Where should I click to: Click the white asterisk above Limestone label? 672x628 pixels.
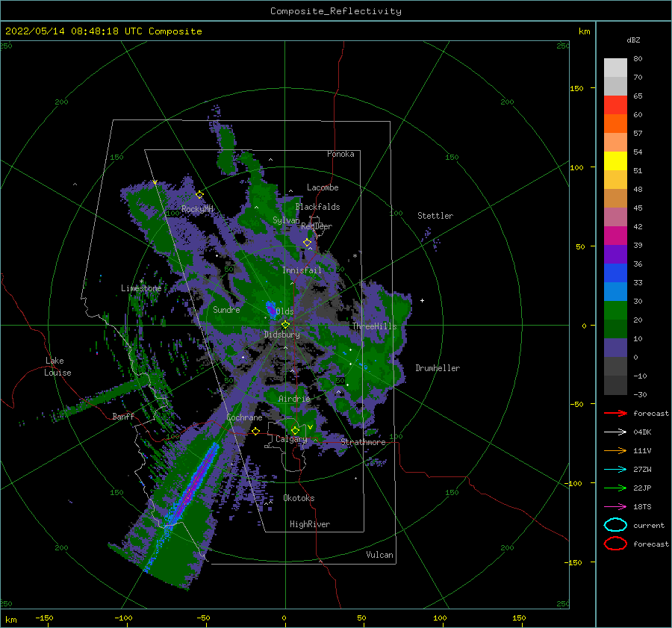[x=141, y=282]
